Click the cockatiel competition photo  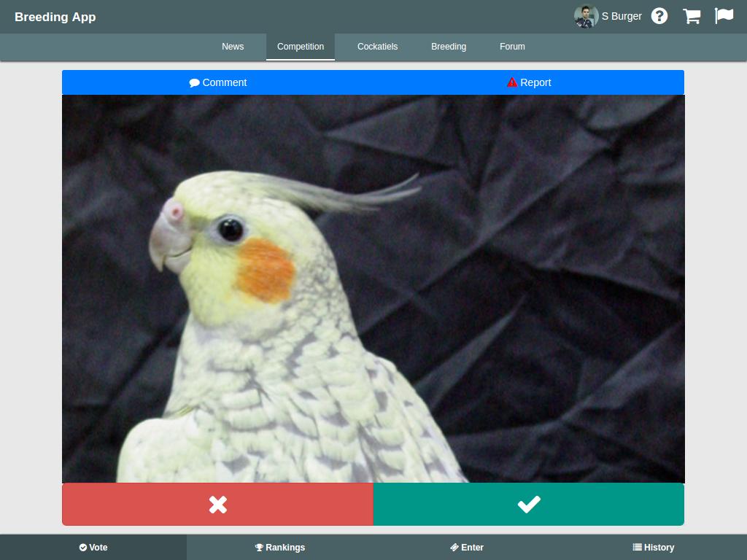coord(373,289)
